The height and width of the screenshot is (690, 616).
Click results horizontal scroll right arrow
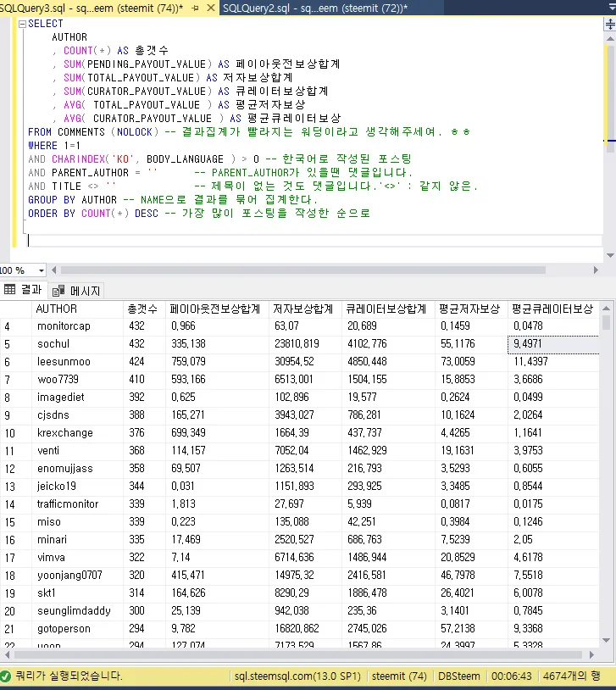591,655
